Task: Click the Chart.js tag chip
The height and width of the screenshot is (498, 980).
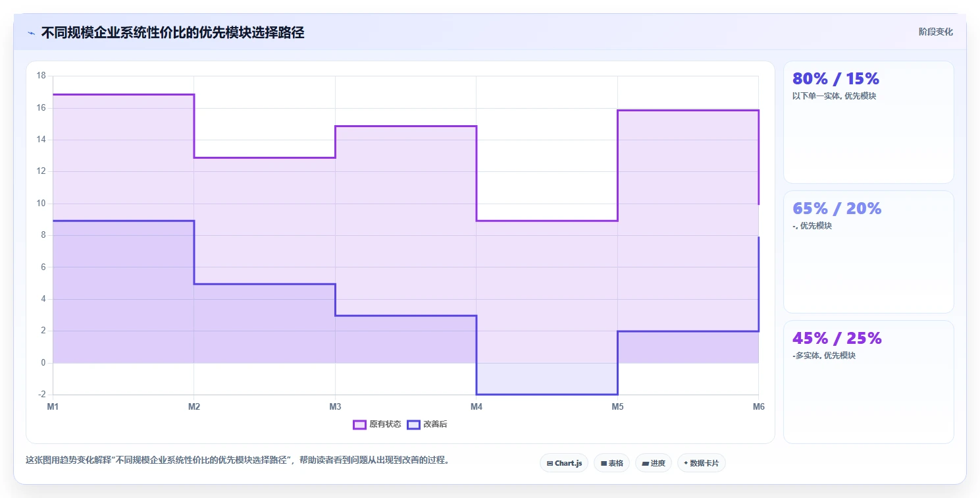Action: click(x=564, y=463)
